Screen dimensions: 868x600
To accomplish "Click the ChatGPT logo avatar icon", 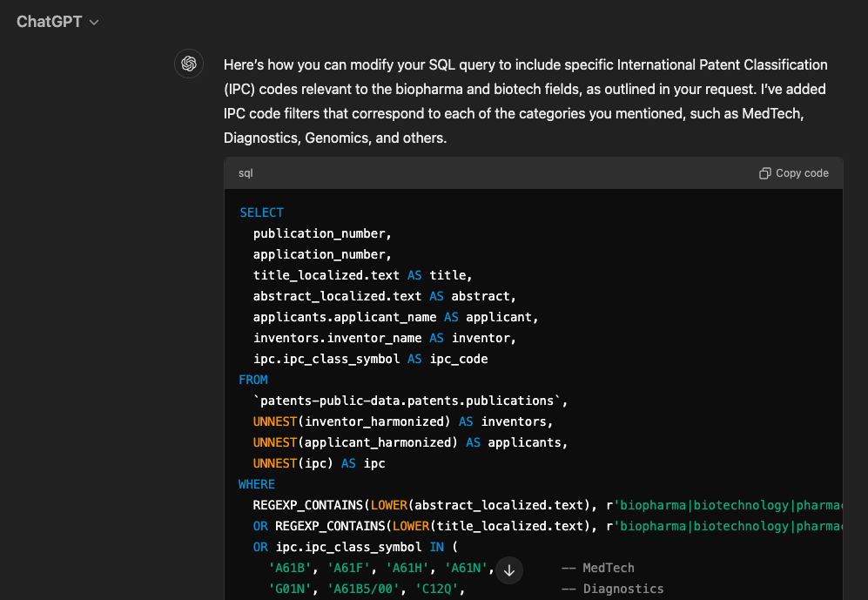I will click(189, 64).
